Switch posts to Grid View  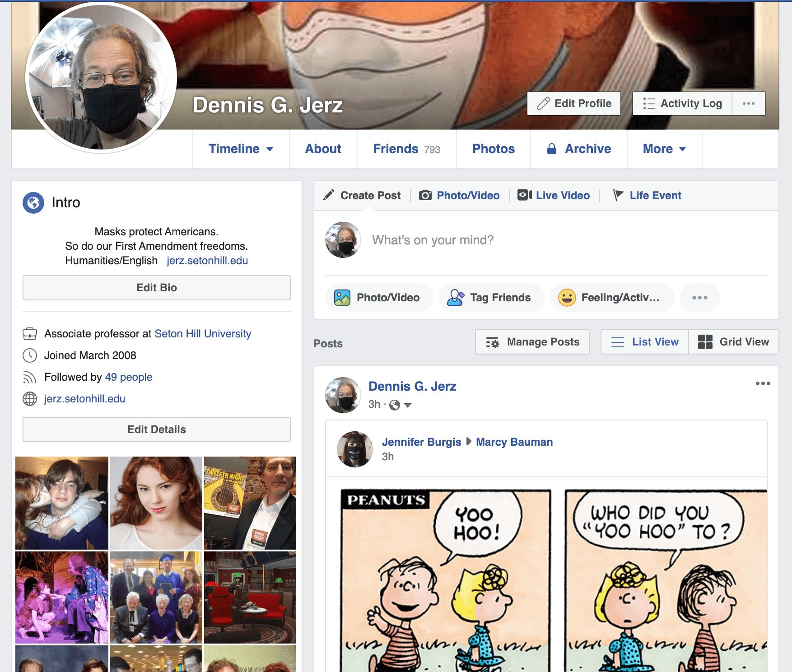pos(733,342)
